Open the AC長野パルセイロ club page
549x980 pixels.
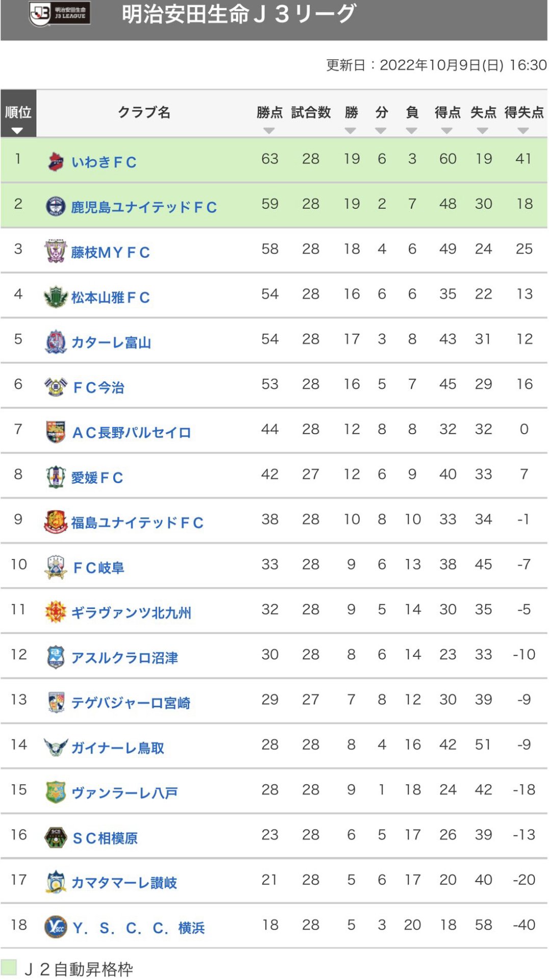[132, 433]
